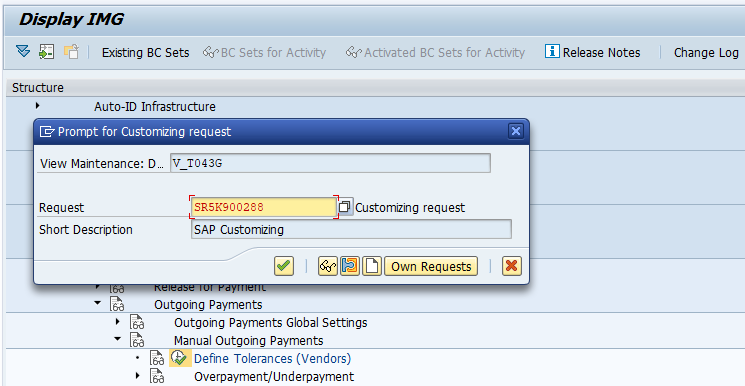Click BC Sets for Activity
Viewport: 745px width, 386px height.
(x=265, y=52)
